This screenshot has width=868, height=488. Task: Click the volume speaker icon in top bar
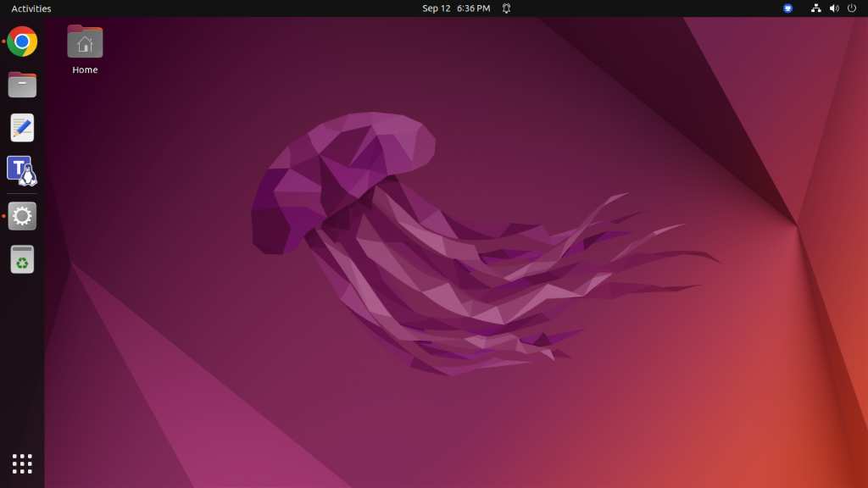[834, 8]
